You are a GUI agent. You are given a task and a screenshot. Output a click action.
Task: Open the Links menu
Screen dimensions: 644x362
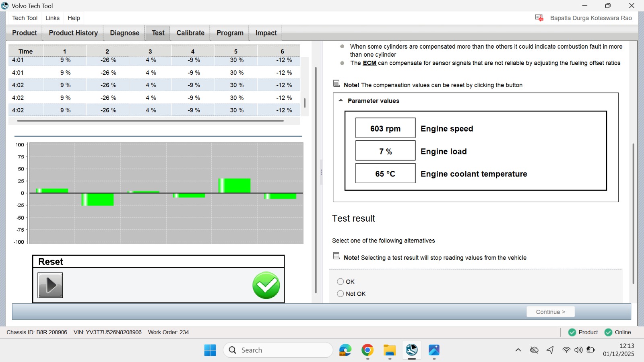coord(52,18)
